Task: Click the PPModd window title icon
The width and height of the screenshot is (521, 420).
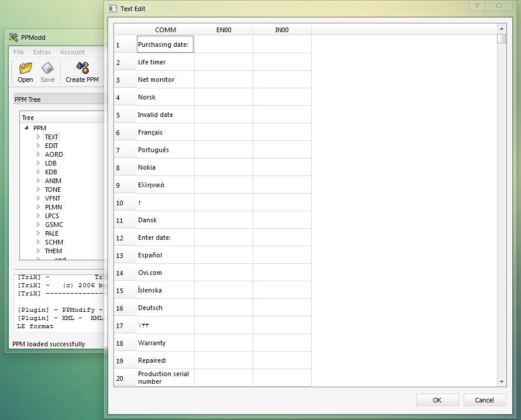Action: [13, 37]
